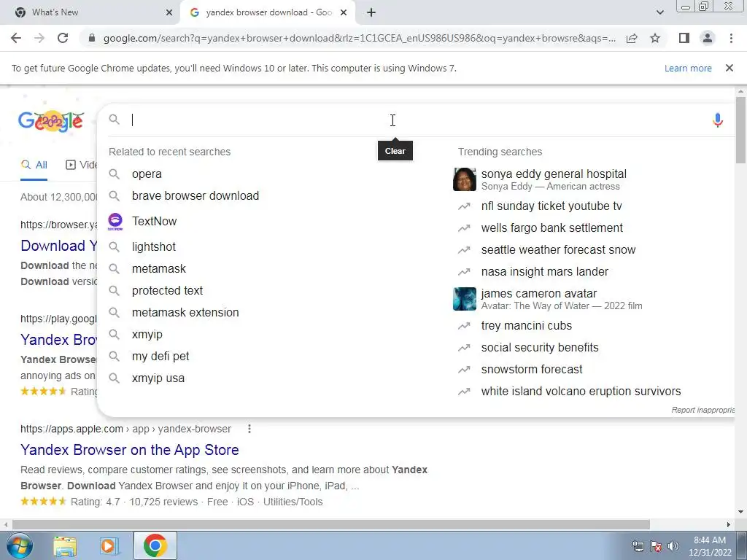Image resolution: width=747 pixels, height=560 pixels.
Task: Select snowstorm forecast trend
Action: pos(532,370)
